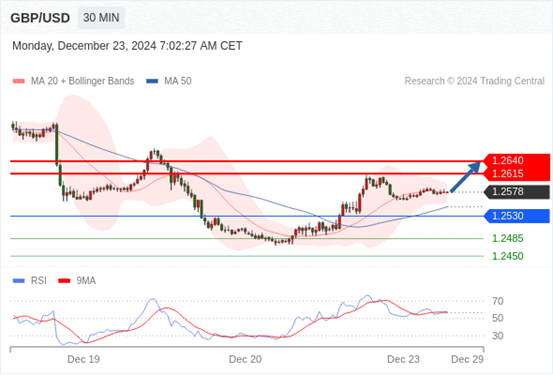Click the RSI legend swatch
Image resolution: width=553 pixels, height=375 pixels.
(19, 281)
